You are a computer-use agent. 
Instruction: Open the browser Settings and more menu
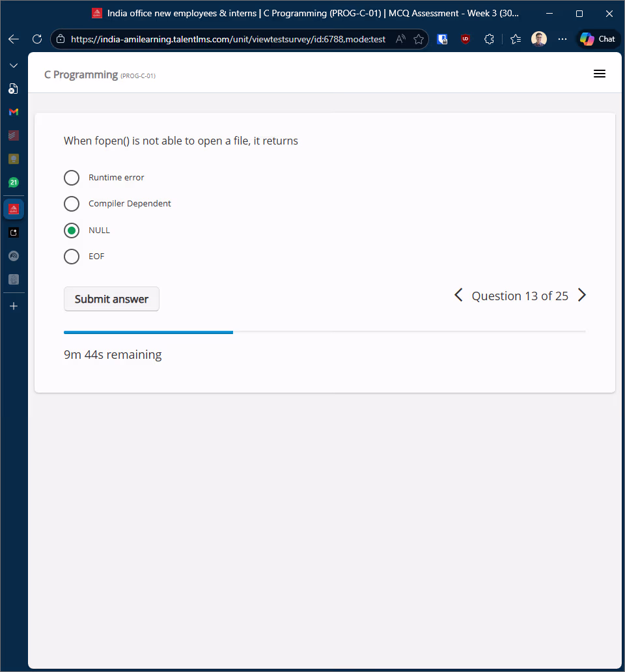pos(562,39)
